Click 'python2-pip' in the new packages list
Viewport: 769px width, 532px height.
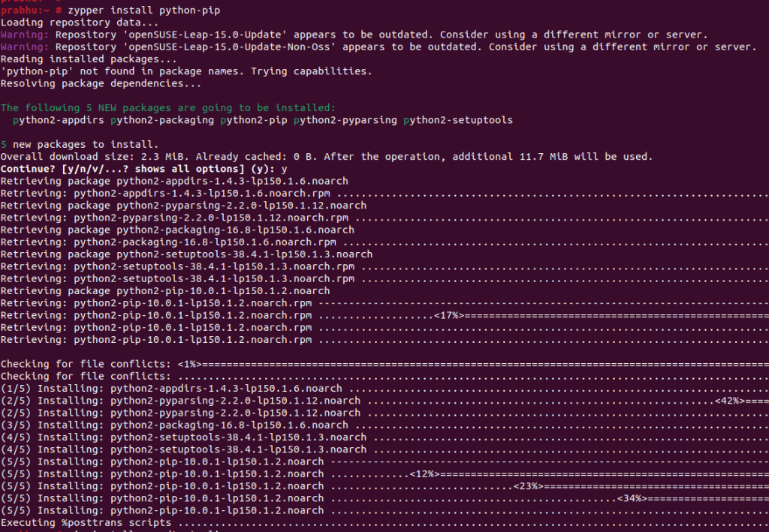tap(254, 120)
